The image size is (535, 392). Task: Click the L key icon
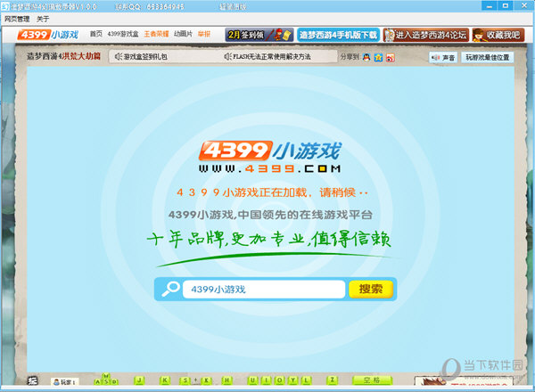click(307, 380)
